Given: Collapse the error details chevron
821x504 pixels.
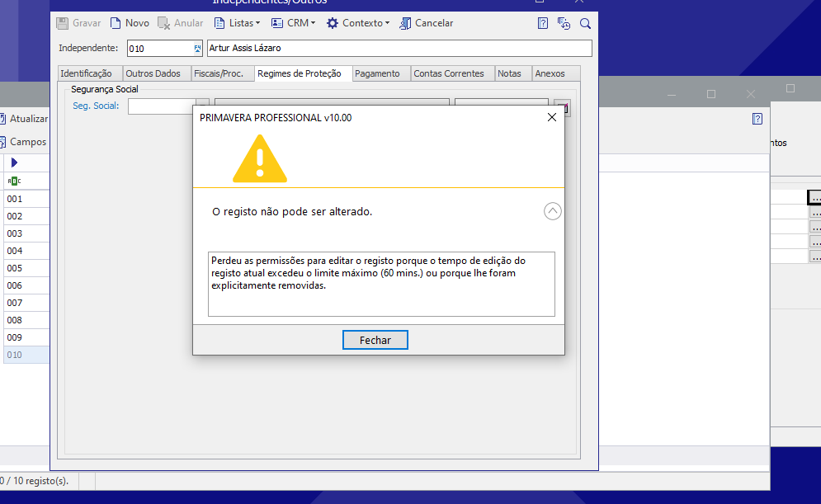Looking at the screenshot, I should pos(552,211).
